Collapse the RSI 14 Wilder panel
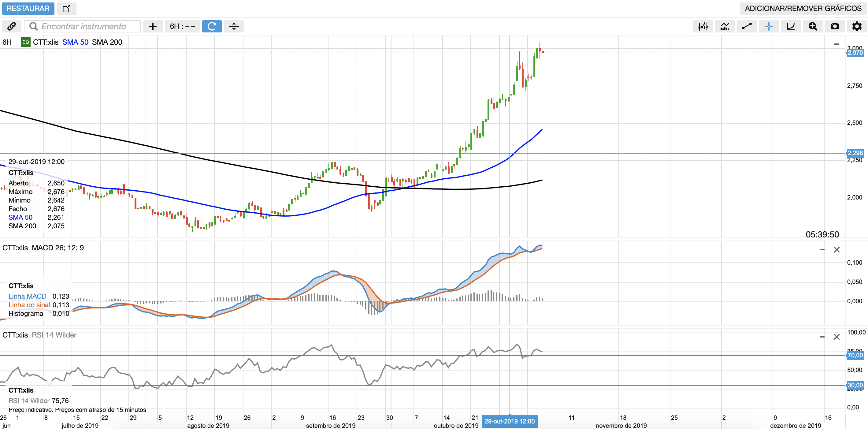Screen dimensions: 868x429 pos(822,337)
